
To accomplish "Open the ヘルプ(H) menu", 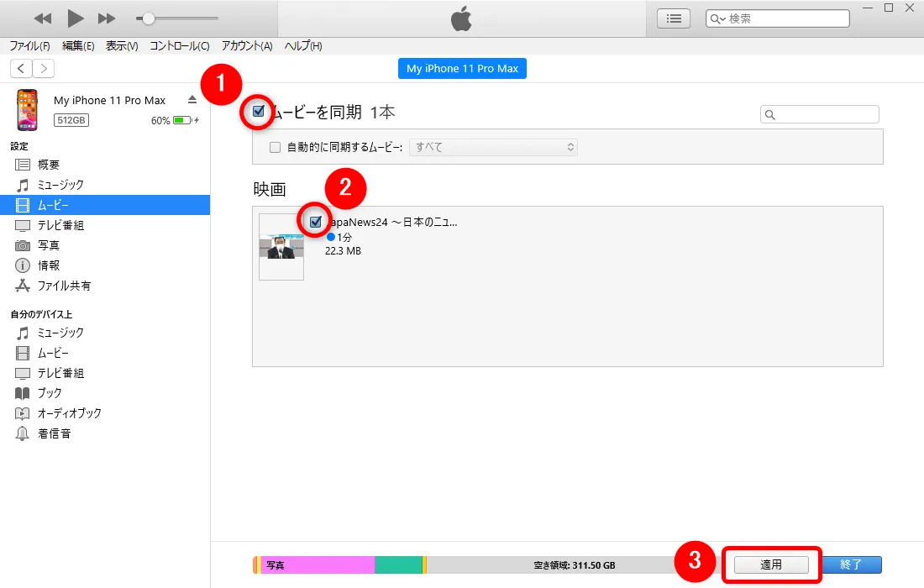I will (x=303, y=46).
